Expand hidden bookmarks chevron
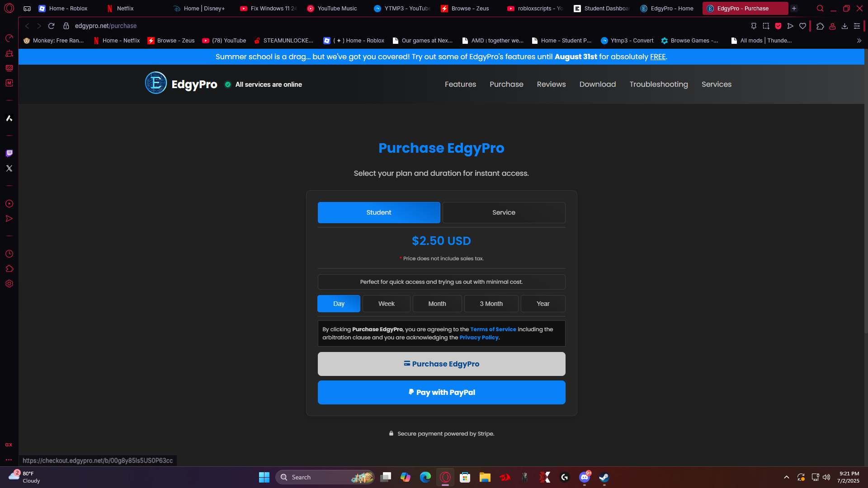 [x=859, y=41]
